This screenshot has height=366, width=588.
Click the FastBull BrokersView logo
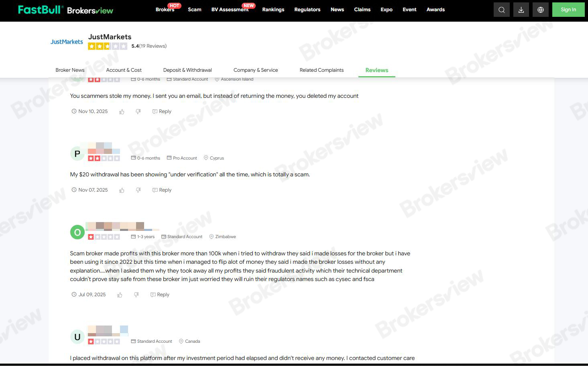pos(66,10)
